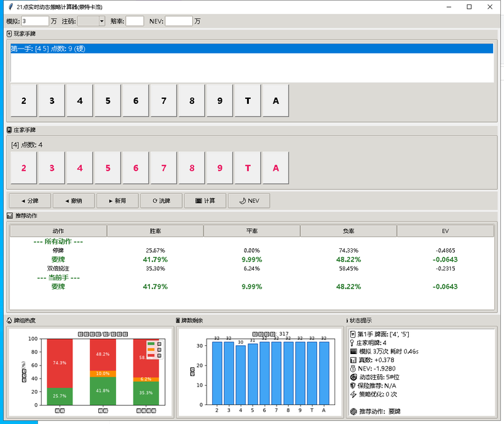This screenshot has height=424, width=504.
Task: Click the money-bag icon before NEV: -1.9280
Action: click(353, 369)
